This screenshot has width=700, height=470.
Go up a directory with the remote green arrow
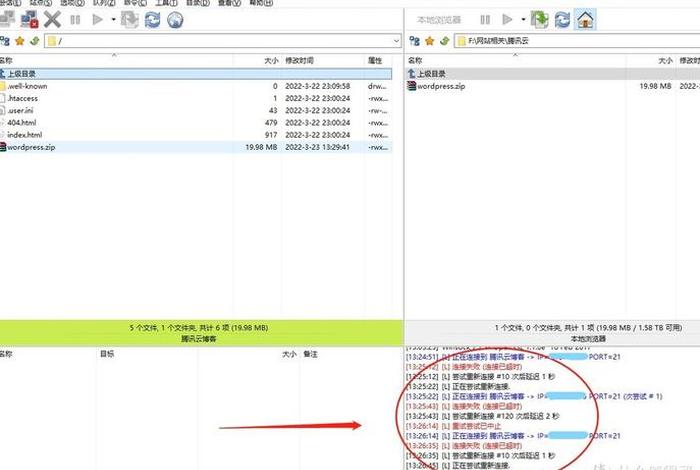[34, 41]
